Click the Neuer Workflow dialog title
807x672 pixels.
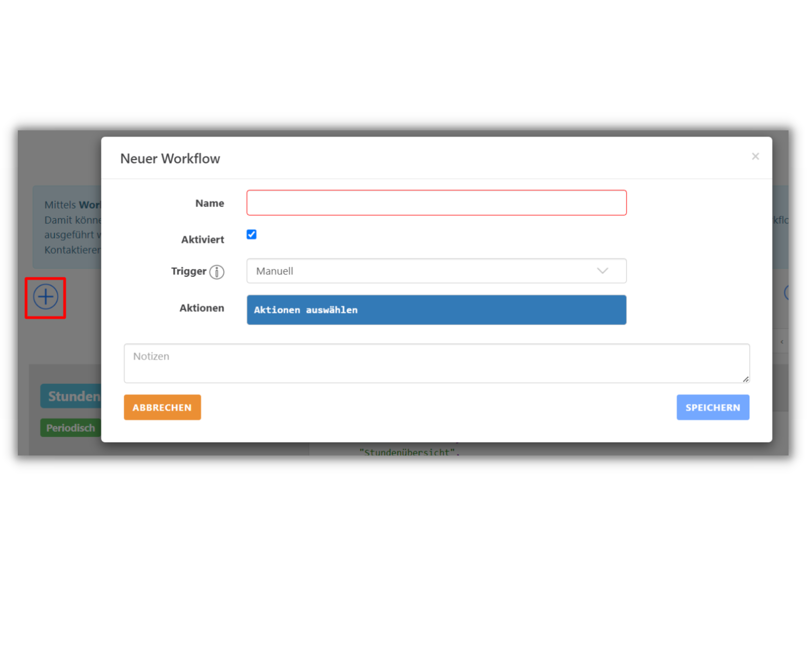[x=170, y=159]
